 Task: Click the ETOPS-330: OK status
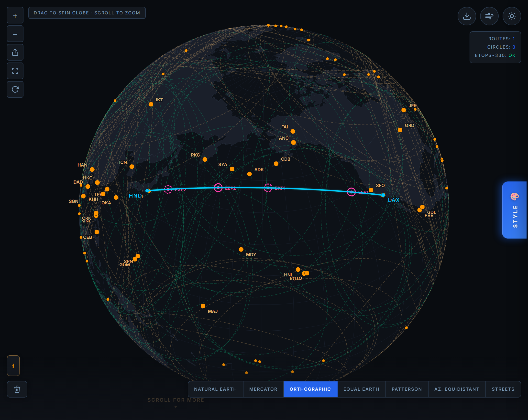coord(495,55)
